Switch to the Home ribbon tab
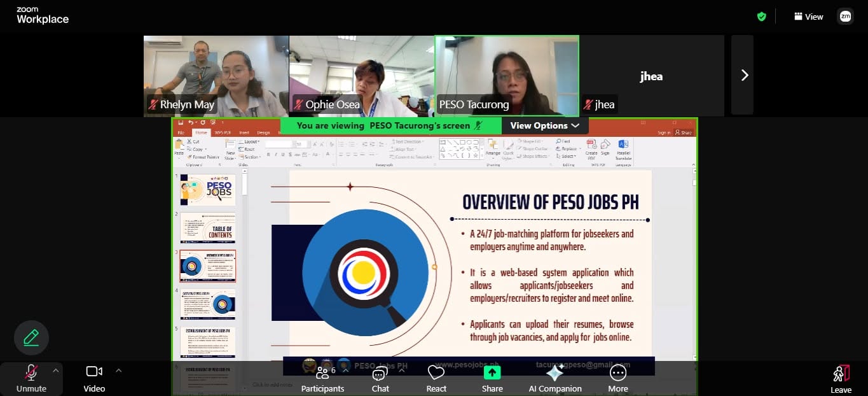Image resolution: width=868 pixels, height=396 pixels. click(201, 132)
